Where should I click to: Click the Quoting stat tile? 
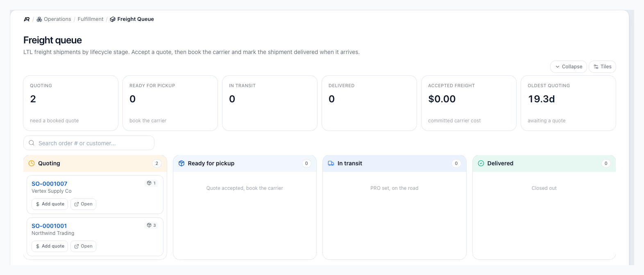(70, 103)
